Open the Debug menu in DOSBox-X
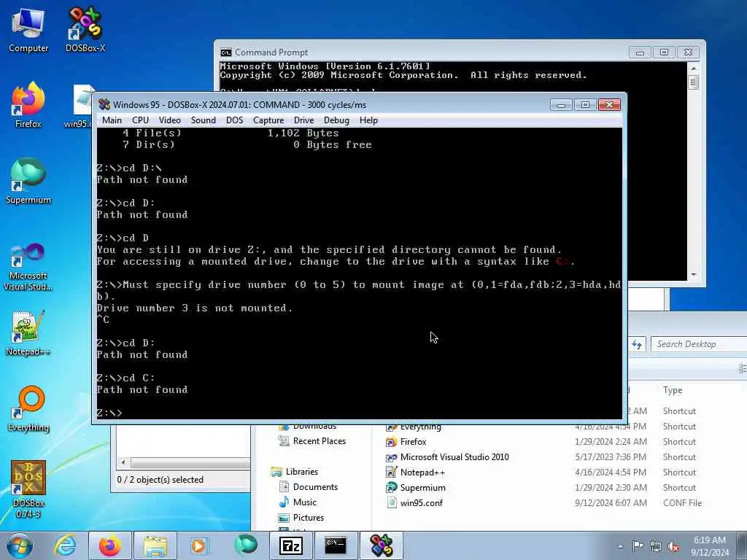This screenshot has width=747, height=560. point(336,120)
